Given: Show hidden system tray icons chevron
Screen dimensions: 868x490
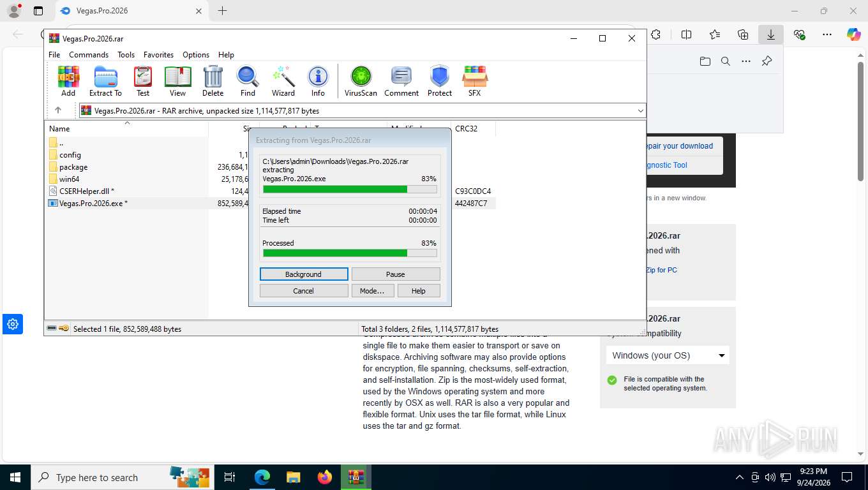Looking at the screenshot, I should [x=740, y=477].
